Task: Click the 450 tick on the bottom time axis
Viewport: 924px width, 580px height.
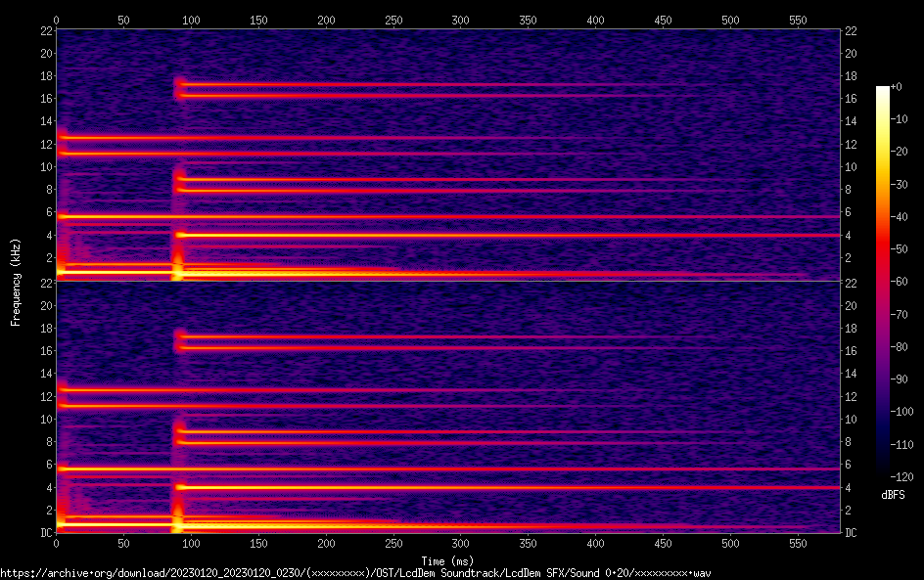Action: [x=663, y=543]
